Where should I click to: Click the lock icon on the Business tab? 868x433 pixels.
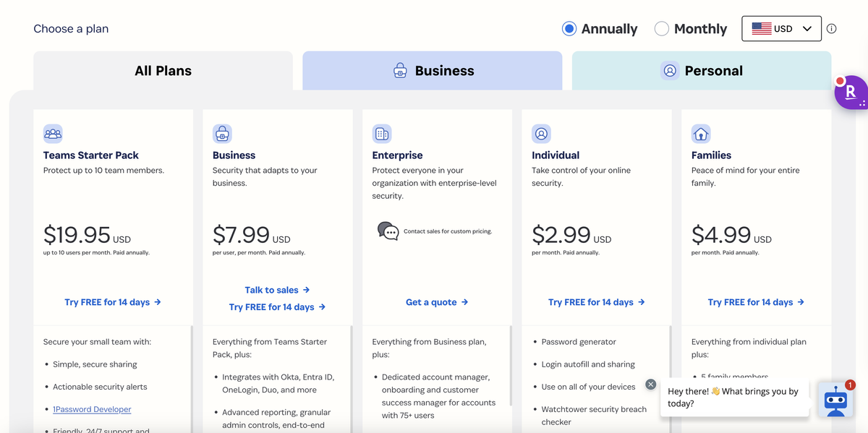pos(400,70)
